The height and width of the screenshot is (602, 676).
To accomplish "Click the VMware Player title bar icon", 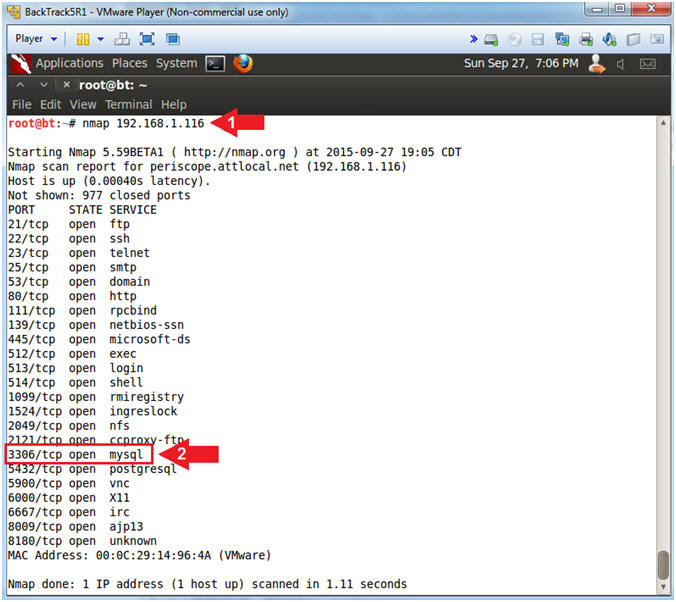I will coord(14,12).
